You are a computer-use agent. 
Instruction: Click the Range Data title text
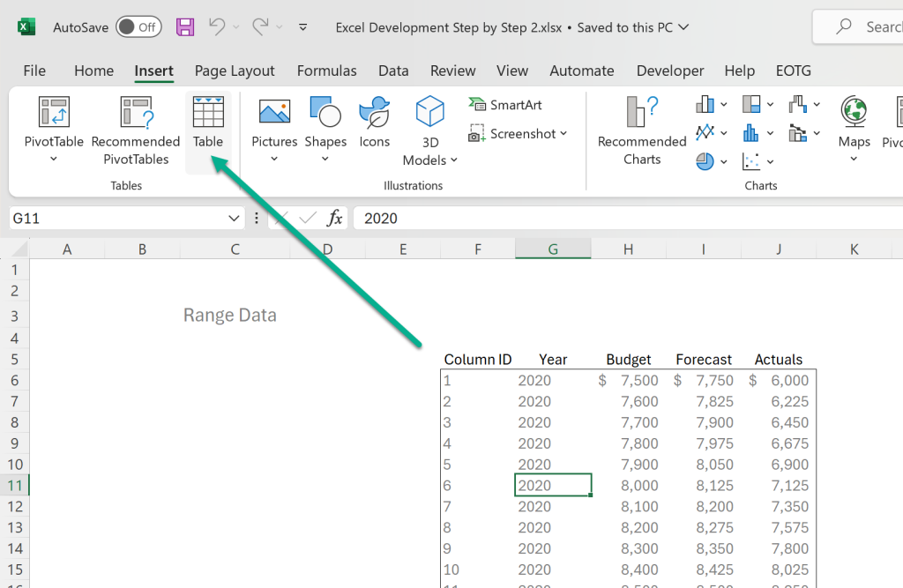coord(230,315)
